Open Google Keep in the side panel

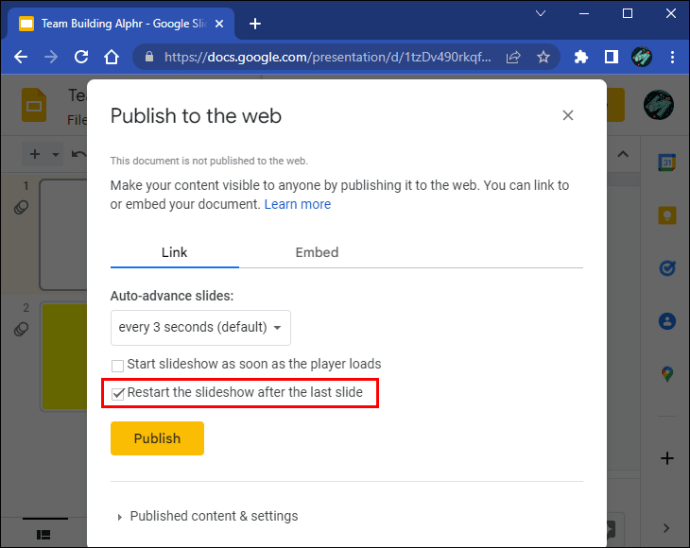667,215
